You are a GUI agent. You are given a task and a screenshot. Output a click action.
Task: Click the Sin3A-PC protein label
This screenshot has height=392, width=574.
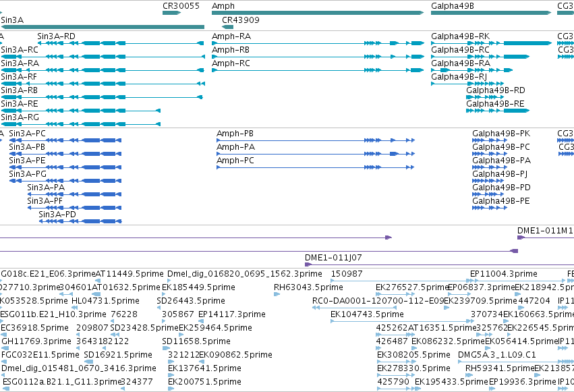pos(28,134)
